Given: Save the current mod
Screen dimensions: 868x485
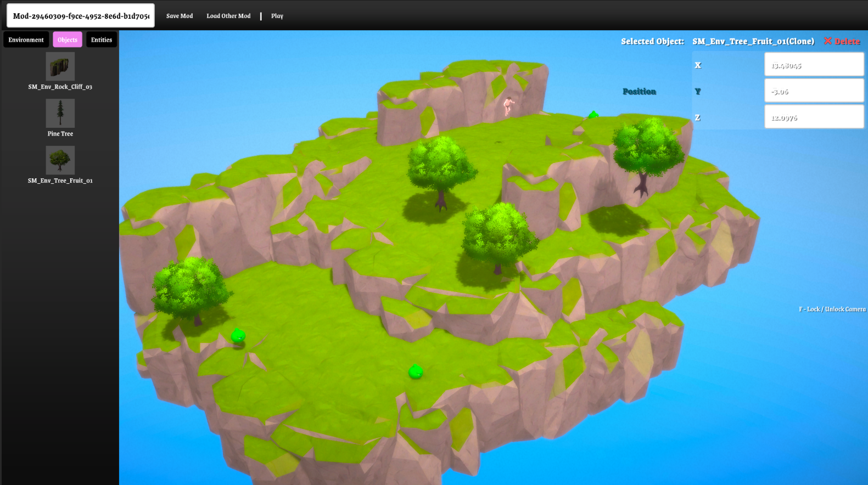Looking at the screenshot, I should [180, 16].
